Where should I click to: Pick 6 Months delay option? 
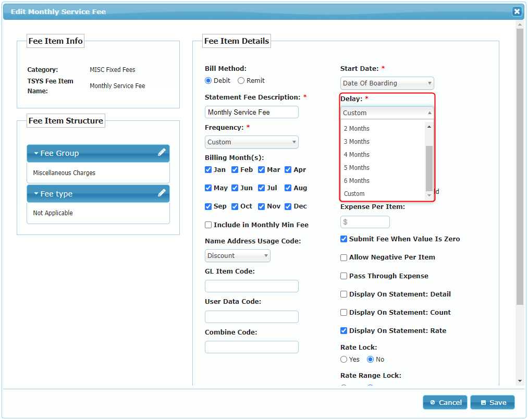click(357, 181)
